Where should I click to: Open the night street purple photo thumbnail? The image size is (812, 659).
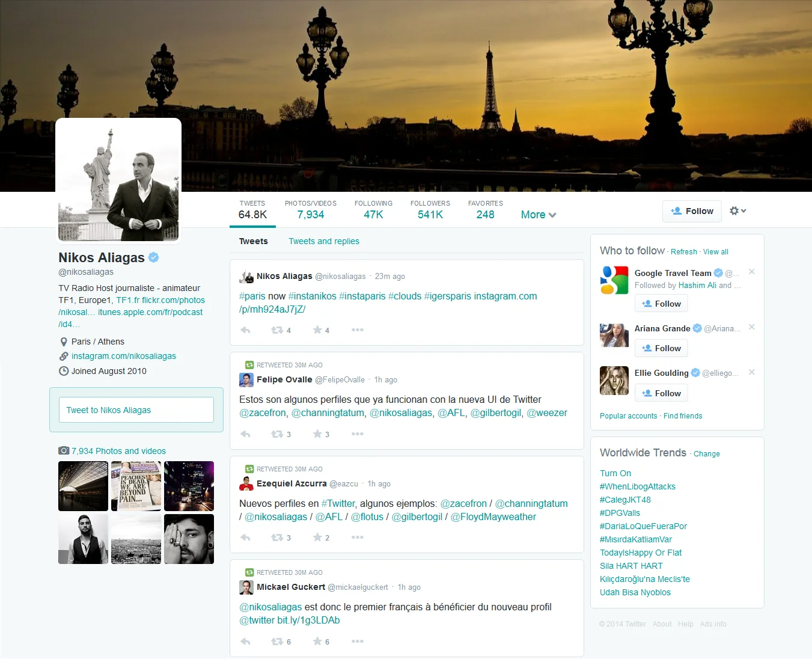(189, 486)
